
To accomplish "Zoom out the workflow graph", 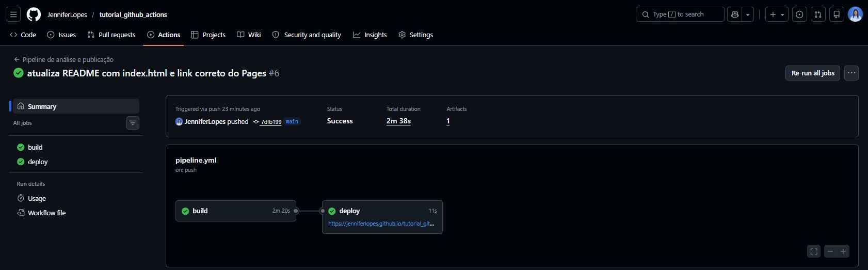I will click(830, 251).
